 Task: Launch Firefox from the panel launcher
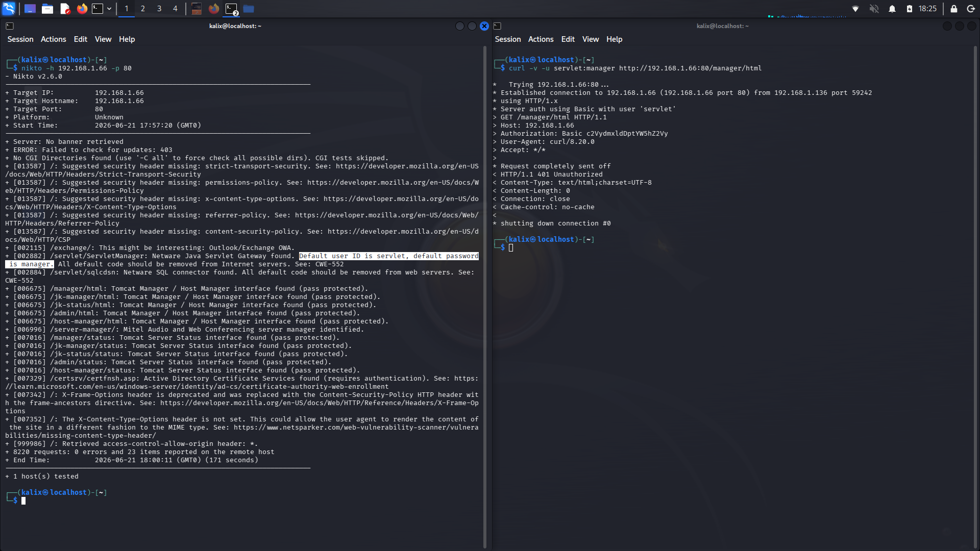pyautogui.click(x=82, y=9)
